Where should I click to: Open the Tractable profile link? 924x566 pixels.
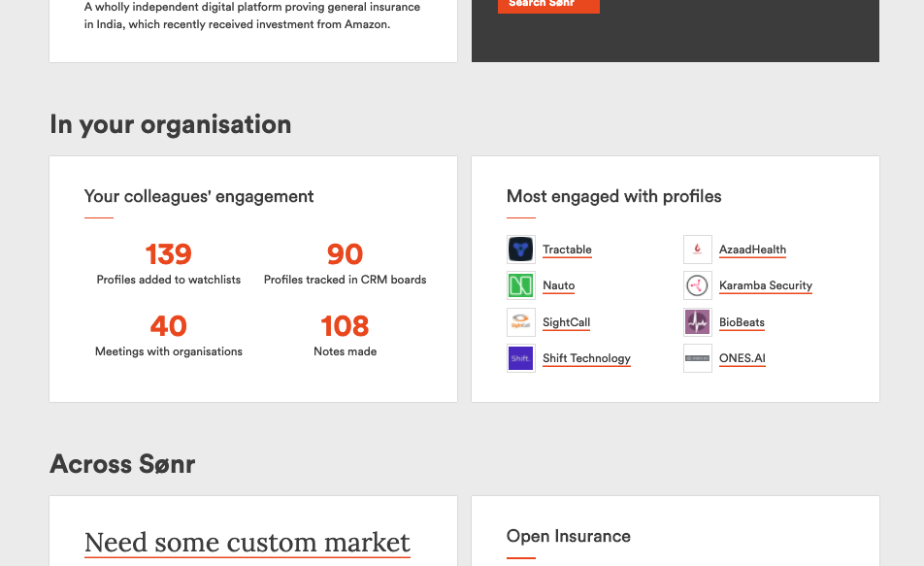567,250
